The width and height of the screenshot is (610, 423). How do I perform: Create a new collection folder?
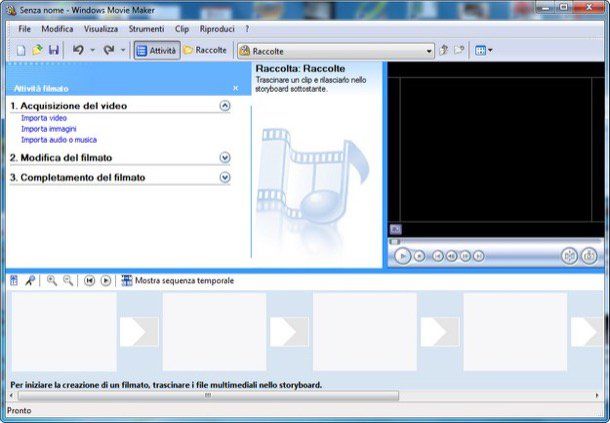(x=459, y=50)
